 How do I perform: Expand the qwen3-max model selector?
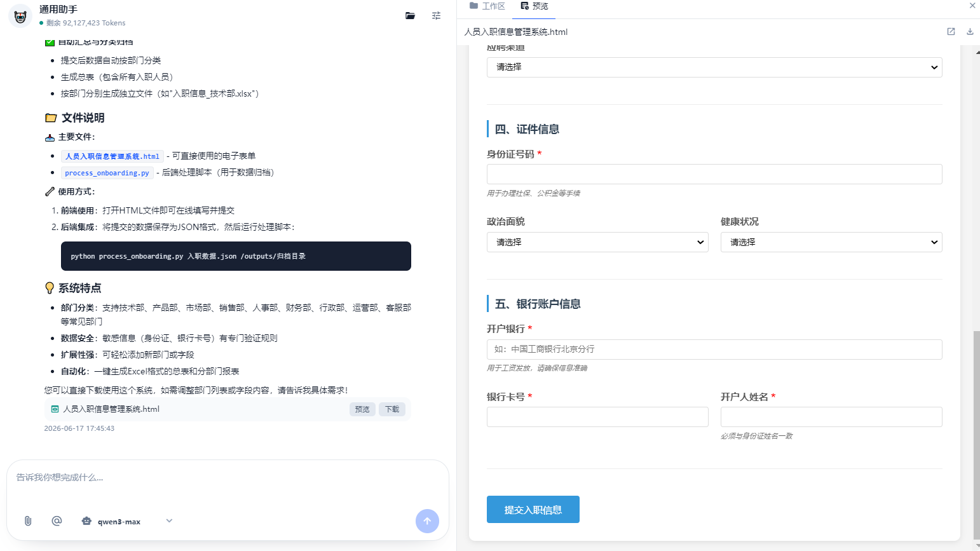point(127,521)
